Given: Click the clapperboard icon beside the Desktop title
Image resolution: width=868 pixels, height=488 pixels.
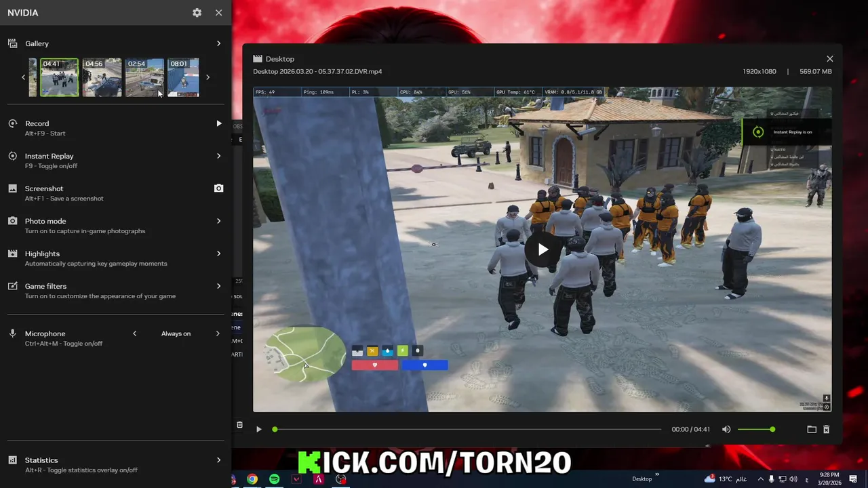Looking at the screenshot, I should pyautogui.click(x=258, y=59).
